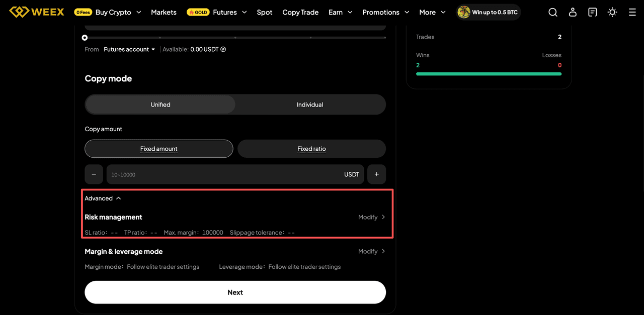Expand the More menu
The height and width of the screenshot is (315, 644).
tap(433, 12)
